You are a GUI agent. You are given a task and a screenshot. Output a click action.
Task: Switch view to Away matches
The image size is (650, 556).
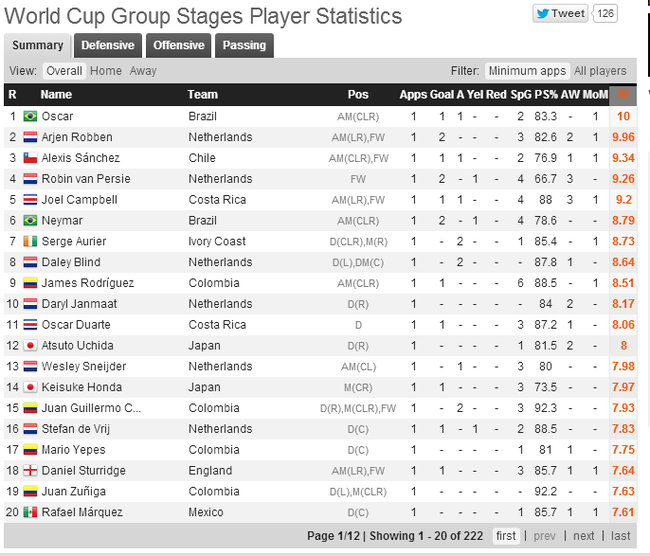coord(143,71)
